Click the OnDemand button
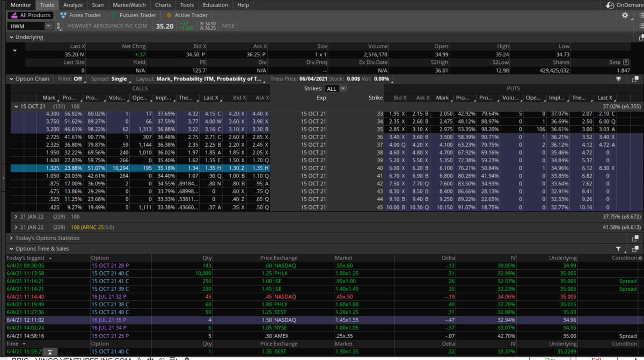This screenshot has width=644, height=360. point(623,5)
